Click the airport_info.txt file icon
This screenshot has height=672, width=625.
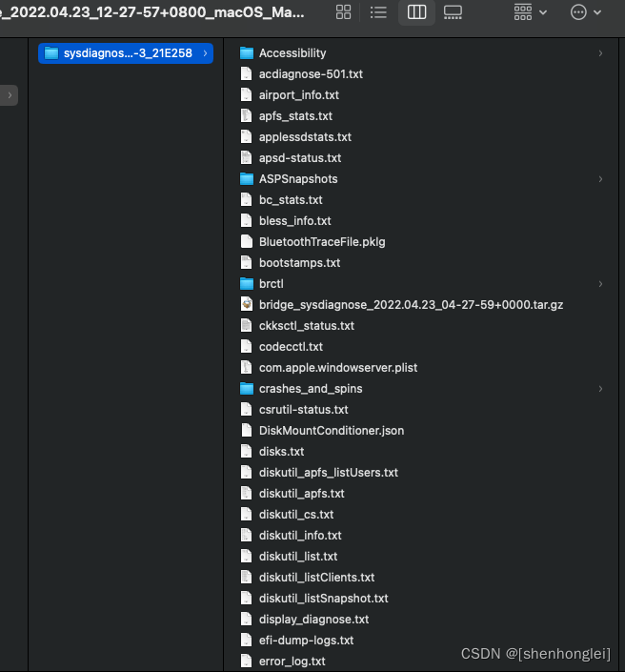coord(247,95)
